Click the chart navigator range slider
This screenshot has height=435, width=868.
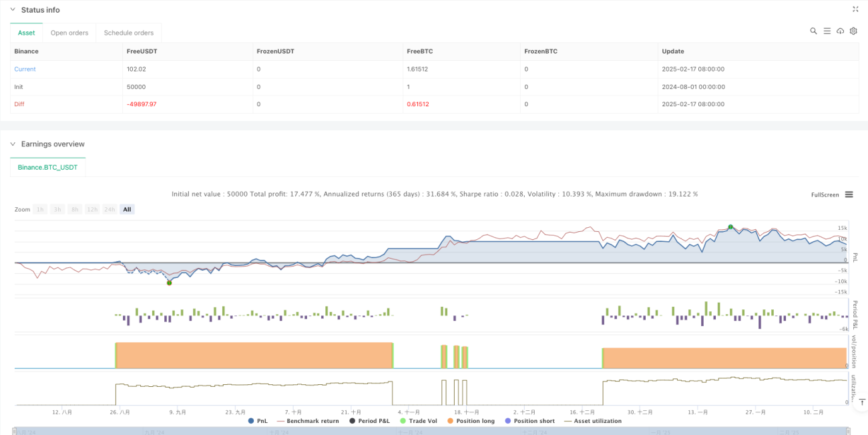click(432, 431)
